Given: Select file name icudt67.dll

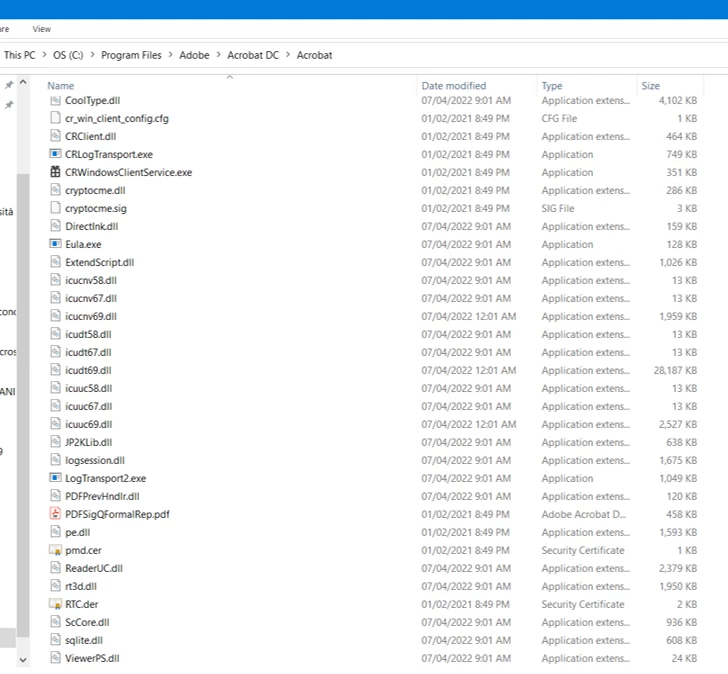Looking at the screenshot, I should [x=88, y=352].
